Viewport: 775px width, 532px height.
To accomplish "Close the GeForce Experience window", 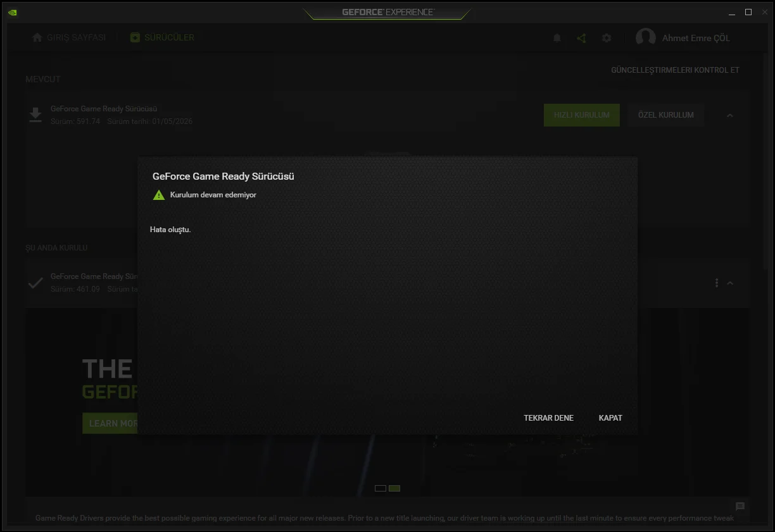I will pyautogui.click(x=764, y=12).
